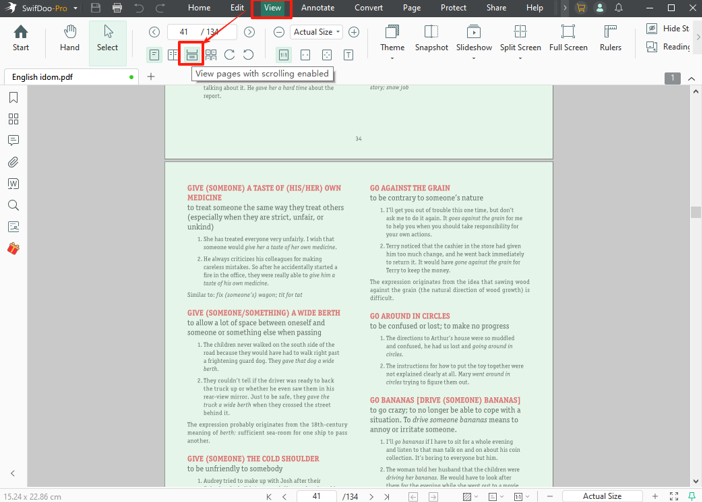Go to the previous page in ribbon
Image resolution: width=702 pixels, height=502 pixels.
point(154,32)
